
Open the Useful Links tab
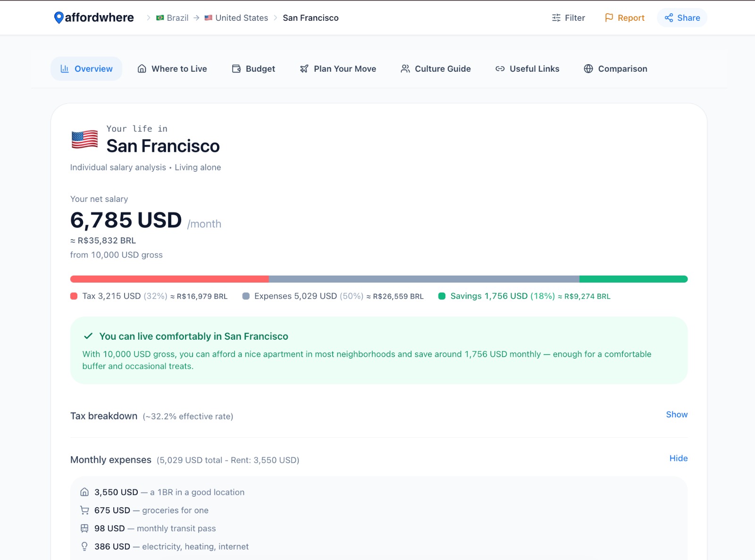527,69
